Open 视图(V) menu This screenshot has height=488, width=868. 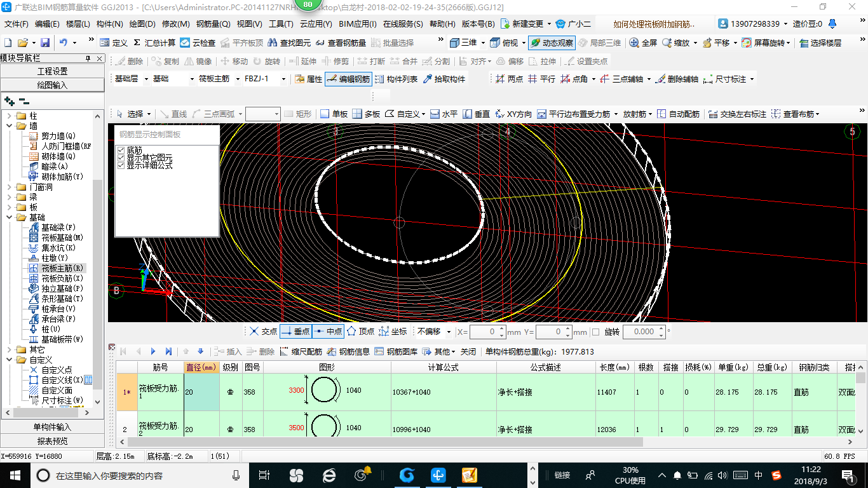coord(249,24)
